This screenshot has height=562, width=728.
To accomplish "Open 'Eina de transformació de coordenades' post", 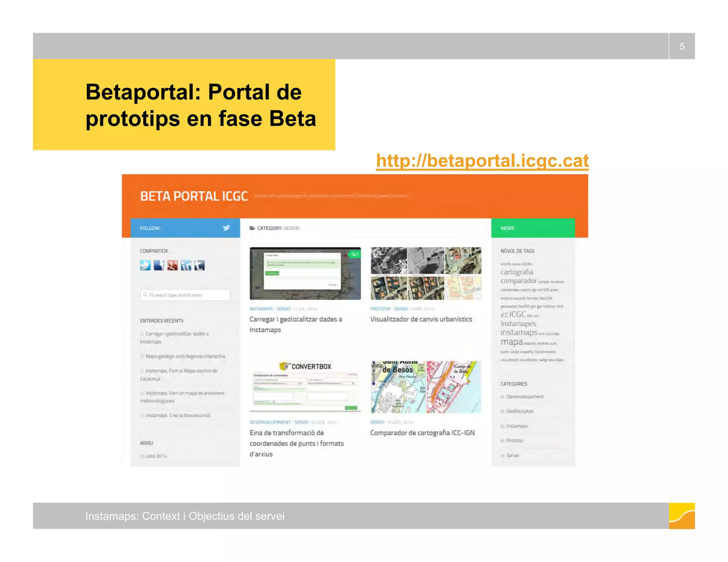I will point(296,443).
